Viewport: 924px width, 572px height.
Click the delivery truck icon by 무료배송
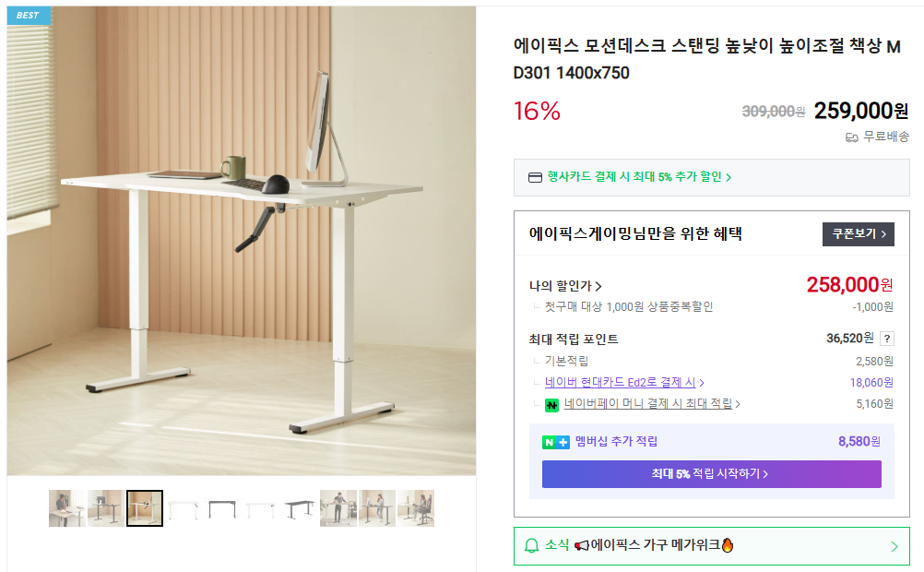(x=852, y=137)
